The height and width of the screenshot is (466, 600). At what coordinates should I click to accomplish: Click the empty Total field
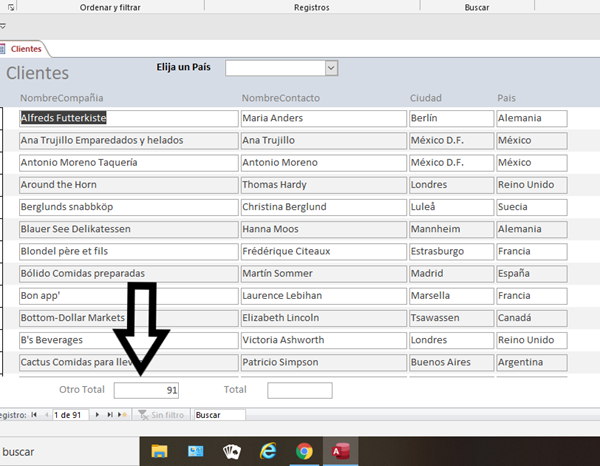pyautogui.click(x=299, y=390)
